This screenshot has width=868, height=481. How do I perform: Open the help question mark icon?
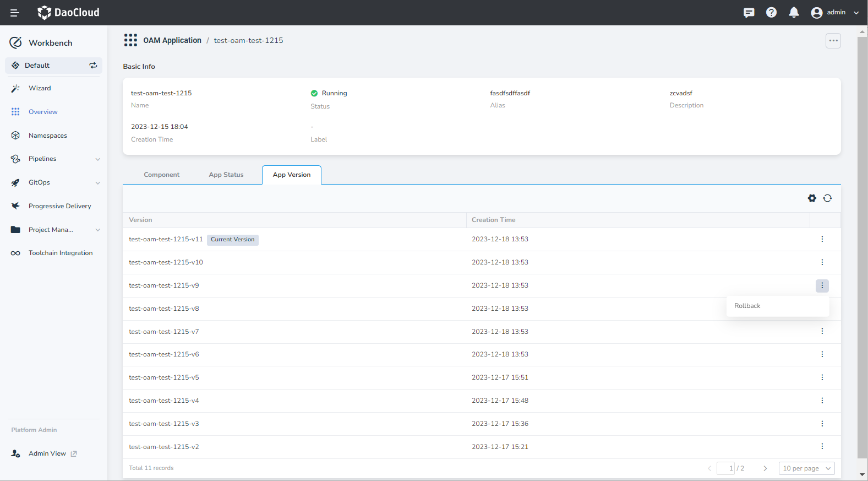pos(771,13)
